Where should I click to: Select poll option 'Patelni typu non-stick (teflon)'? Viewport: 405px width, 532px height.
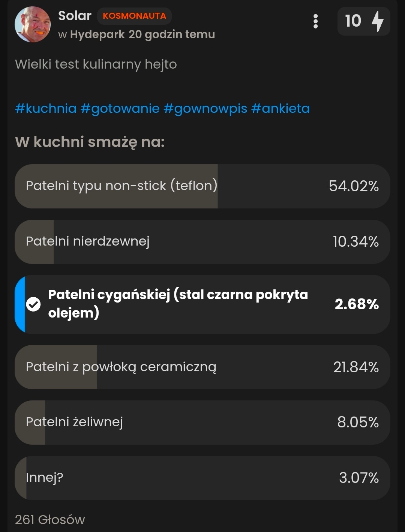[202, 186]
